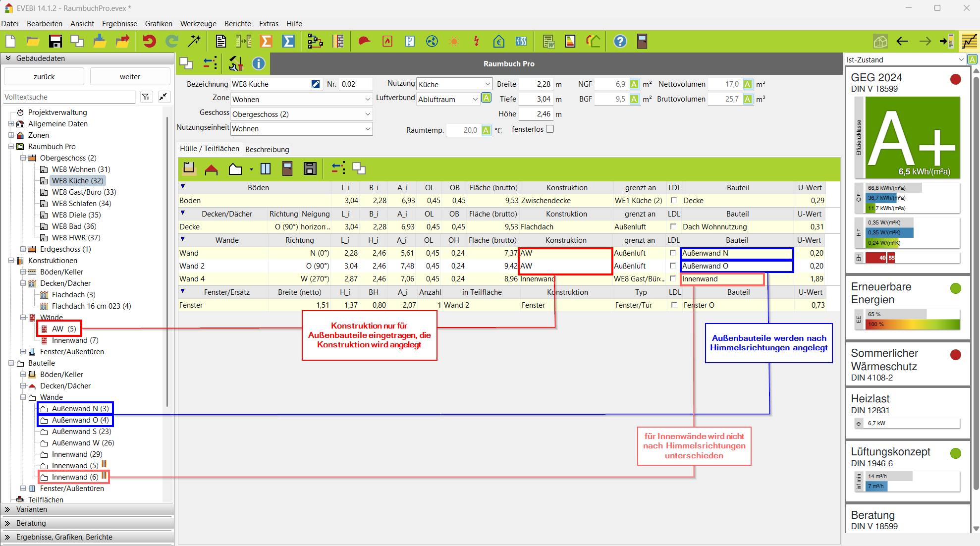
Task: Click the sun solar icon in toolbar
Action: (x=454, y=41)
